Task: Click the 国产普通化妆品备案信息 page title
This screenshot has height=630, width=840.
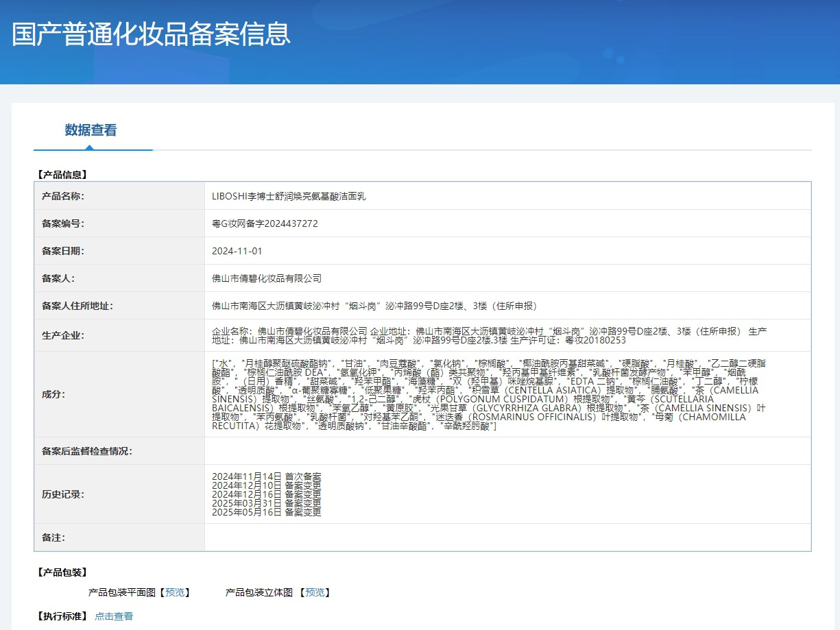Action: click(x=151, y=34)
